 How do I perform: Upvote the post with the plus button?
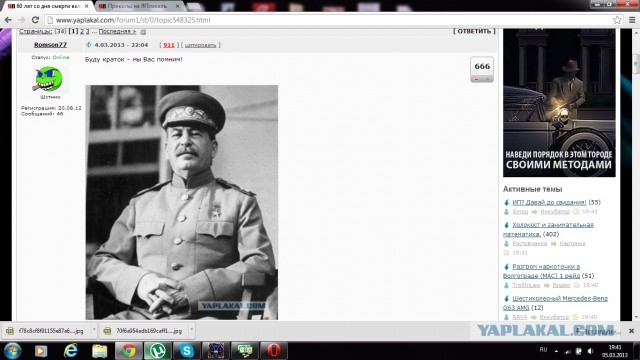click(x=488, y=79)
